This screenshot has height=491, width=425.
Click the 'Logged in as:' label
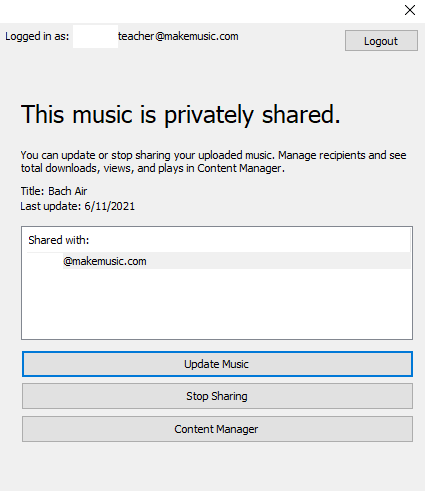37,36
